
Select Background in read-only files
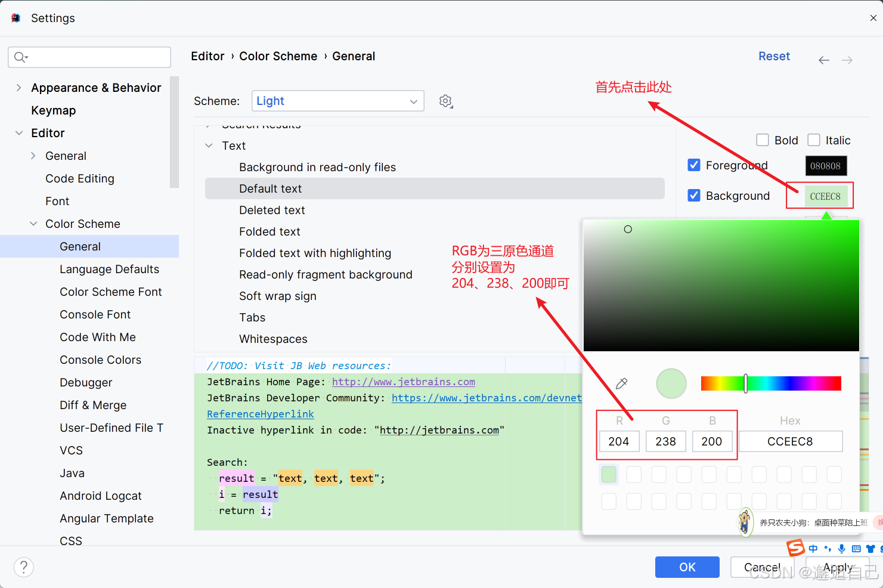318,167
